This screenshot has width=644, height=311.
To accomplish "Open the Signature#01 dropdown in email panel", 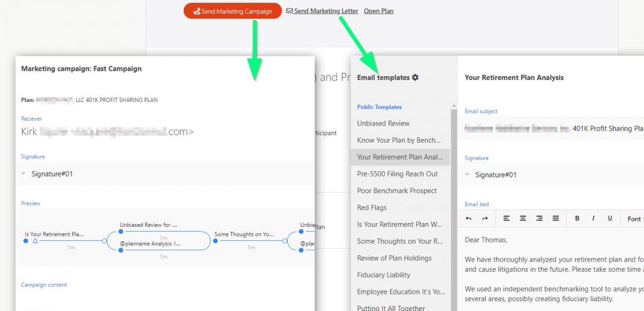I will pyautogui.click(x=467, y=175).
